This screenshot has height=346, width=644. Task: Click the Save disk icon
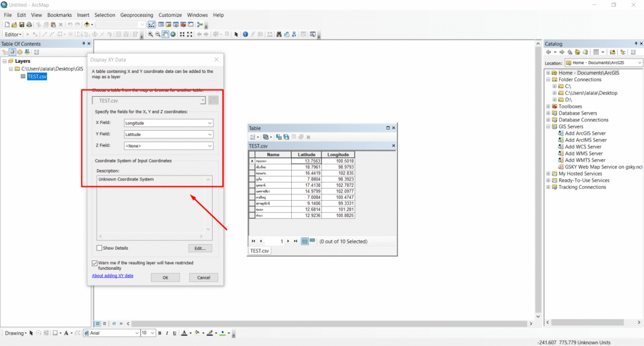22,25
